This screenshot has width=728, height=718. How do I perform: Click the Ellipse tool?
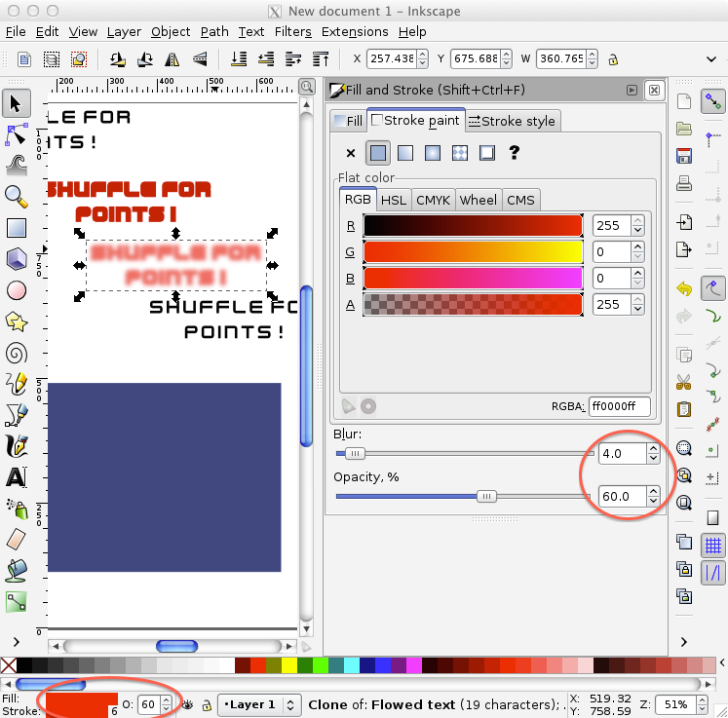point(16,290)
